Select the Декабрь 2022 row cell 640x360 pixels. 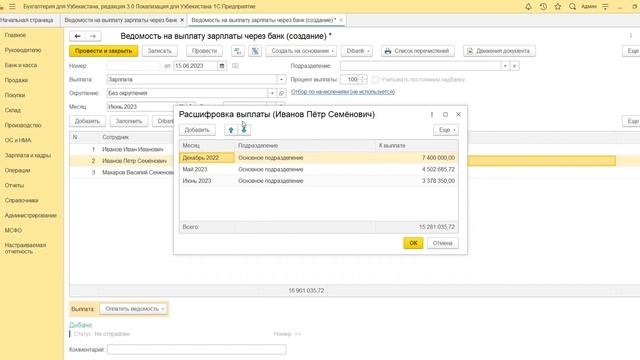click(x=207, y=158)
